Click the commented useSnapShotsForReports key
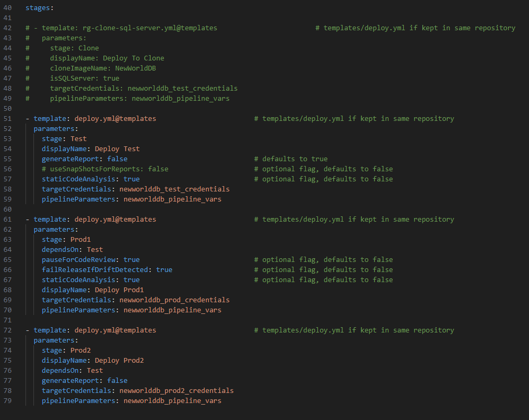The image size is (529, 420). pyautogui.click(x=94, y=169)
